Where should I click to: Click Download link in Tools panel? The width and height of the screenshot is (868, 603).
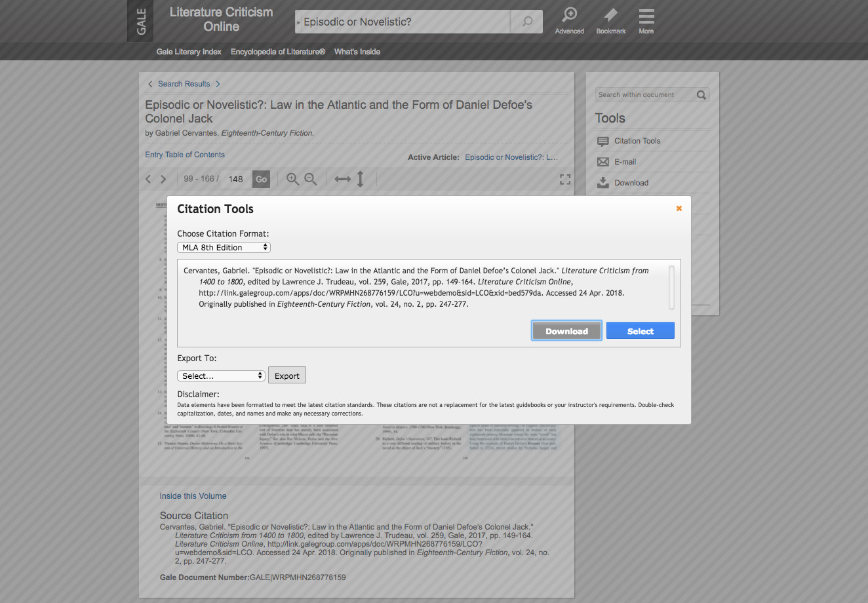click(x=631, y=183)
